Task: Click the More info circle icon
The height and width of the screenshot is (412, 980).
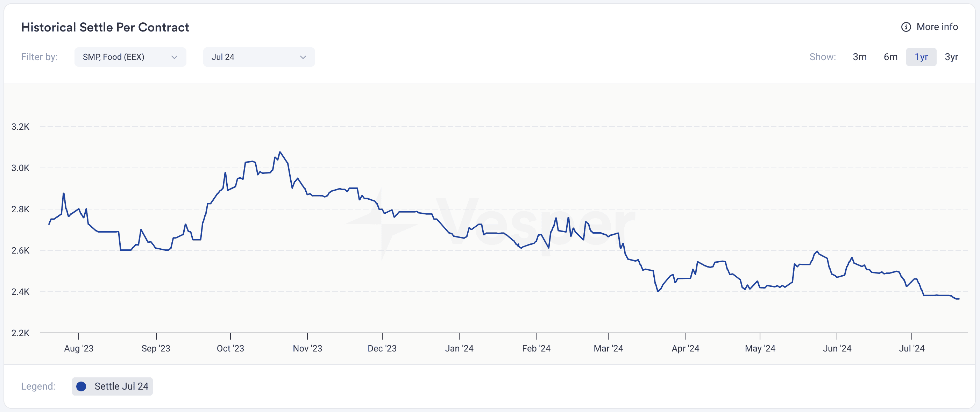Action: pyautogui.click(x=906, y=27)
